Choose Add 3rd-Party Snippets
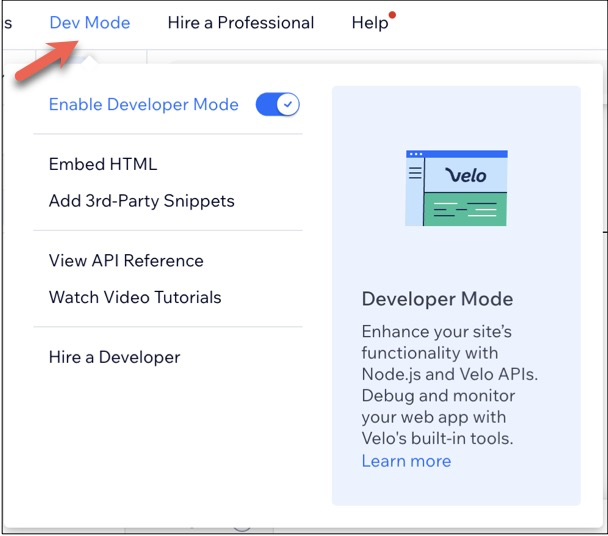 click(x=142, y=201)
